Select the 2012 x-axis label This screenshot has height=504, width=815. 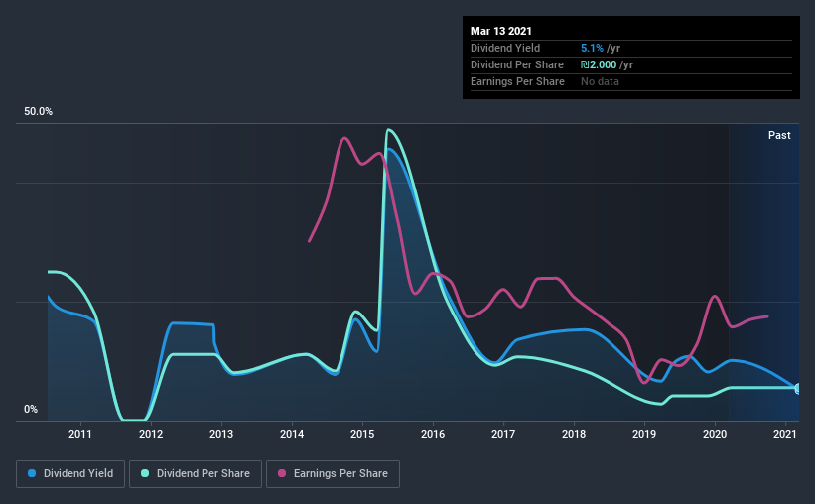point(151,434)
